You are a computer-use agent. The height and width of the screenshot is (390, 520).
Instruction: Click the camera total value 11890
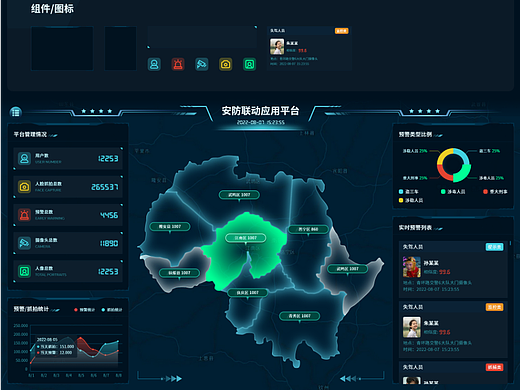coord(109,243)
